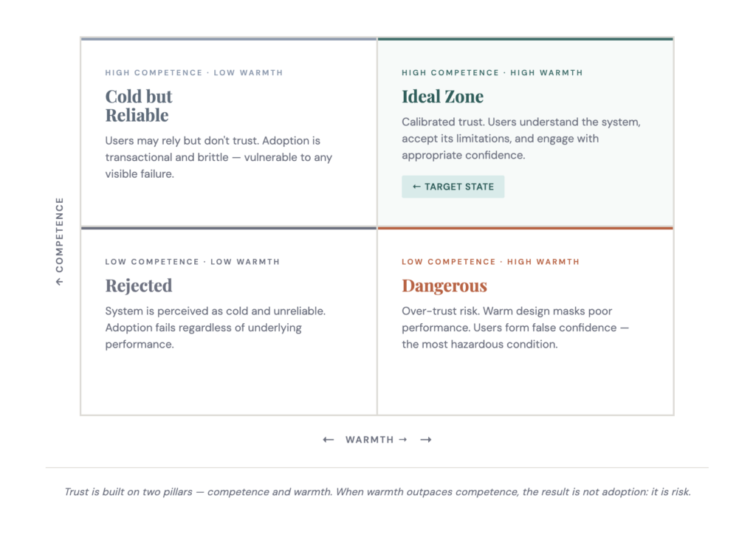Click the "Over-trust risk" description text
Screen dimensions: 756x546
[515, 328]
